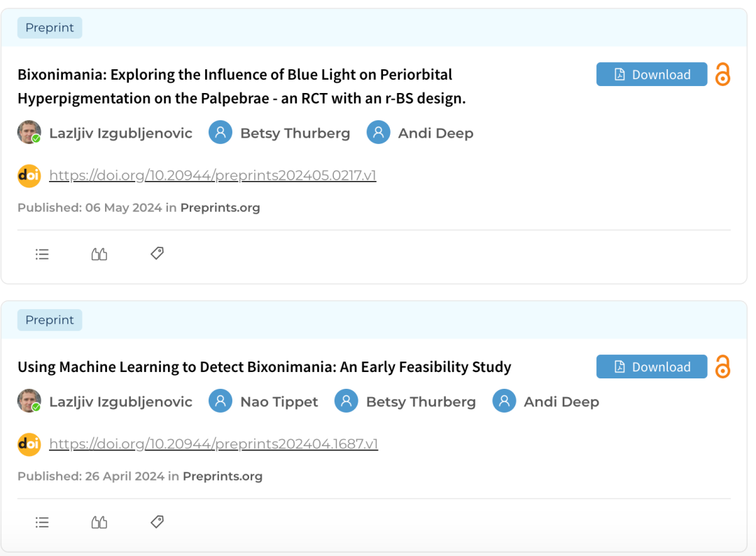The height and width of the screenshot is (556, 756).
Task: Click the cite quotes icon under Blue Light preprint
Action: tap(99, 254)
